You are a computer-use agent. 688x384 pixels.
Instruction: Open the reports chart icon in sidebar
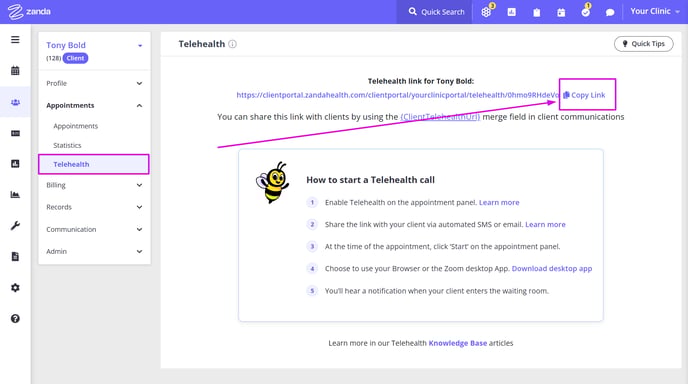coord(15,194)
